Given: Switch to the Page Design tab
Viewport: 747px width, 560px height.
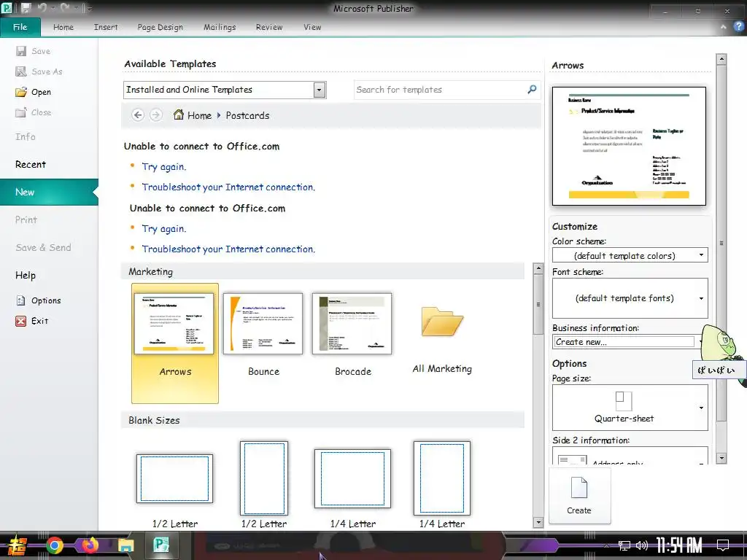Looking at the screenshot, I should [x=160, y=27].
